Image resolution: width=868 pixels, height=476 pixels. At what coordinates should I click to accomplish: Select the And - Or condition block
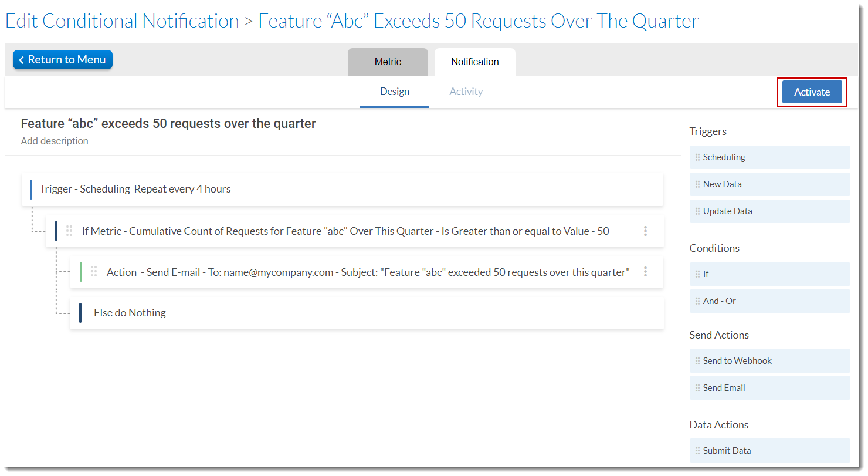[770, 301]
